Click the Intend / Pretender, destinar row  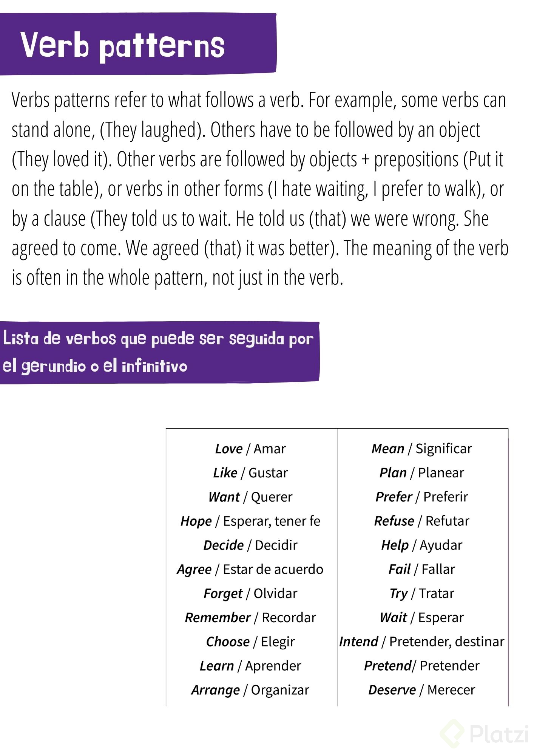tap(422, 642)
